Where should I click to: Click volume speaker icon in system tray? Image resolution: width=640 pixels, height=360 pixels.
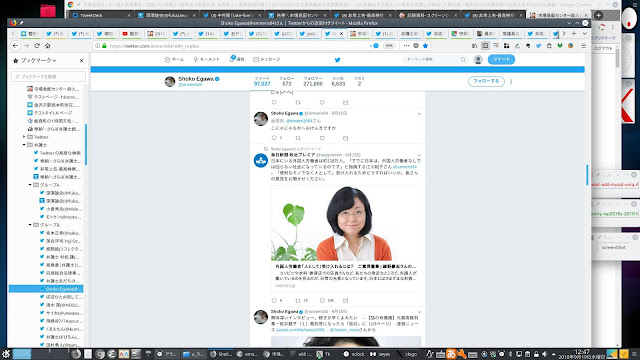pos(545,354)
